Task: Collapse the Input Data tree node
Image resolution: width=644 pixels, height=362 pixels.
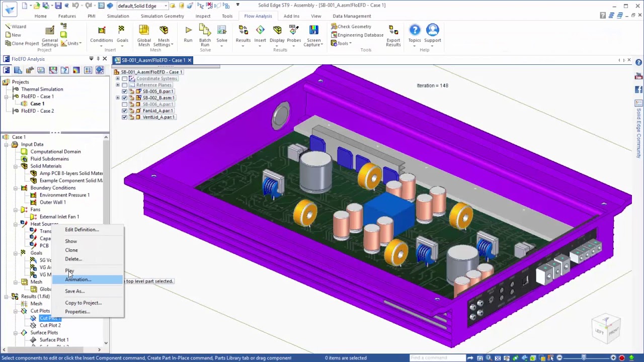Action: 7,144
